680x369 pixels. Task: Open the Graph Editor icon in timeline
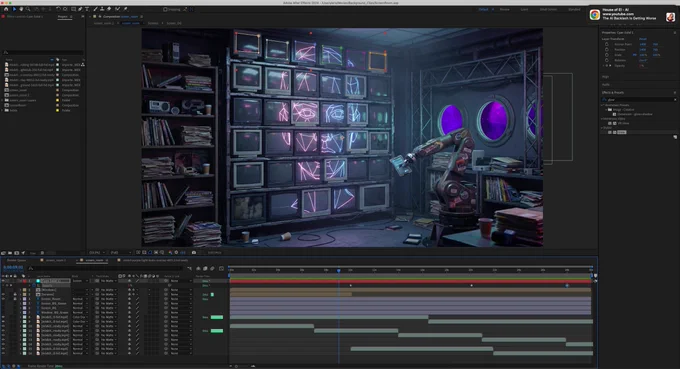click(x=221, y=269)
